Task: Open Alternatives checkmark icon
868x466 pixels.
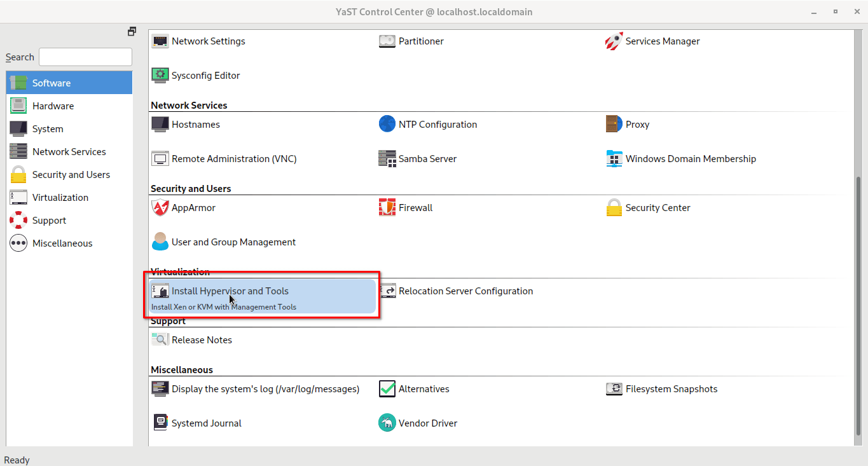Action: [387, 389]
